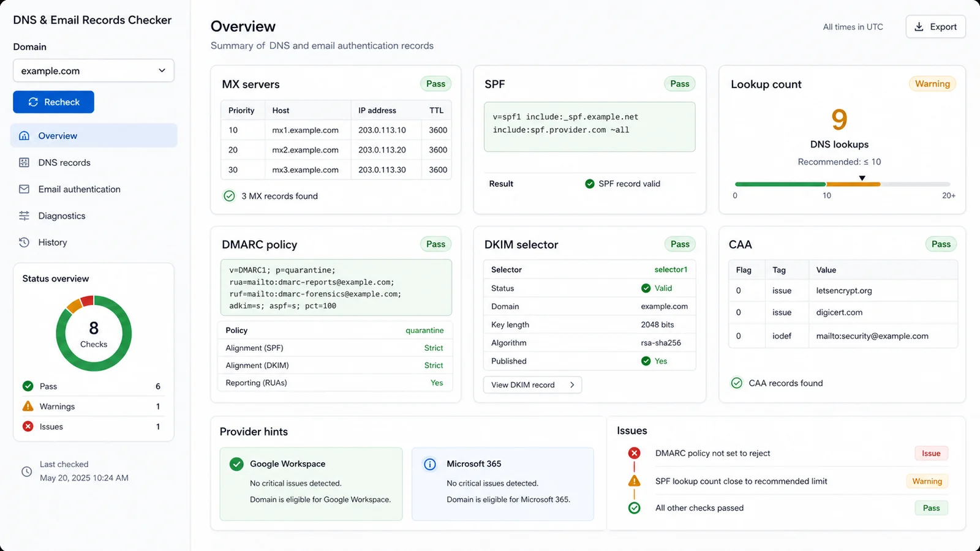Go to the Overview section
The width and height of the screenshot is (980, 551).
(x=94, y=135)
